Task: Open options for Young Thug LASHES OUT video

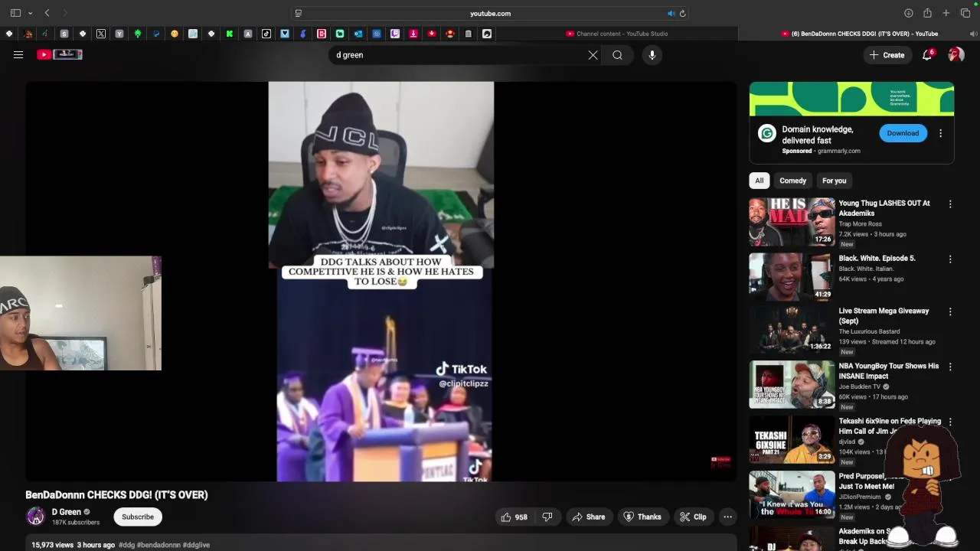Action: coord(950,204)
